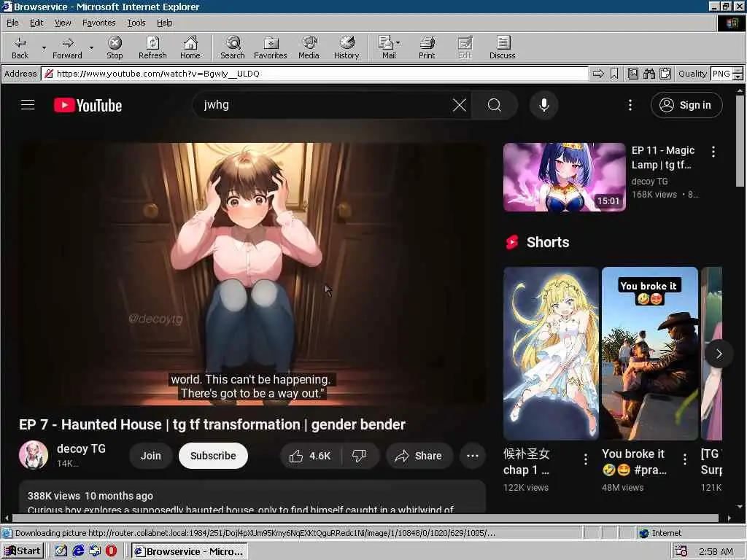Image resolution: width=747 pixels, height=560 pixels.
Task: Open EP 11 - Magic Lamp title link
Action: click(x=662, y=157)
